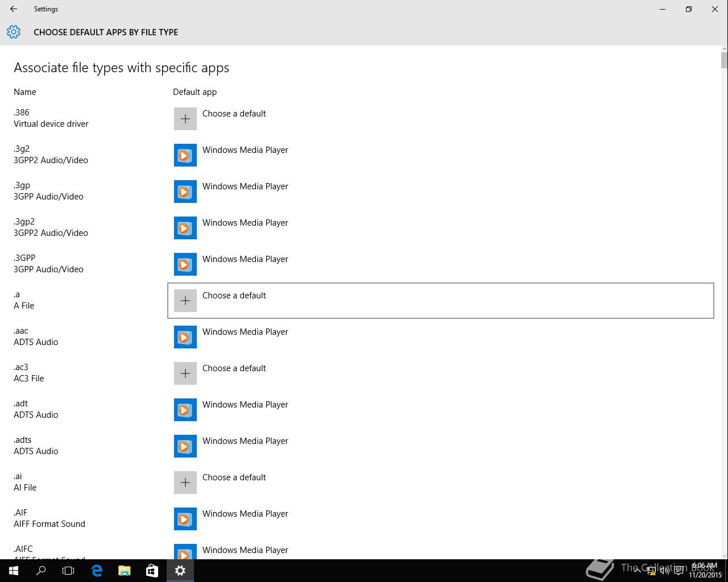Image resolution: width=728 pixels, height=582 pixels.
Task: Open taskbar Search magnifier
Action: pyautogui.click(x=41, y=571)
